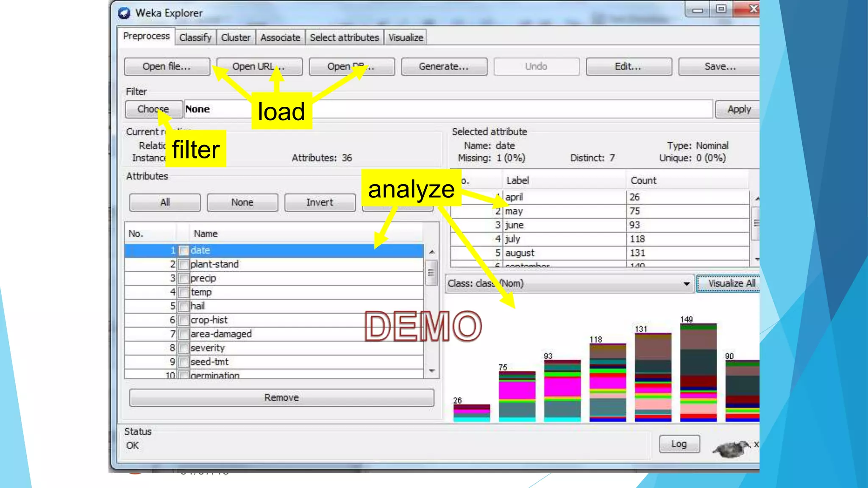Click the Open DB... button
This screenshot has width=868, height=488.
pyautogui.click(x=352, y=67)
